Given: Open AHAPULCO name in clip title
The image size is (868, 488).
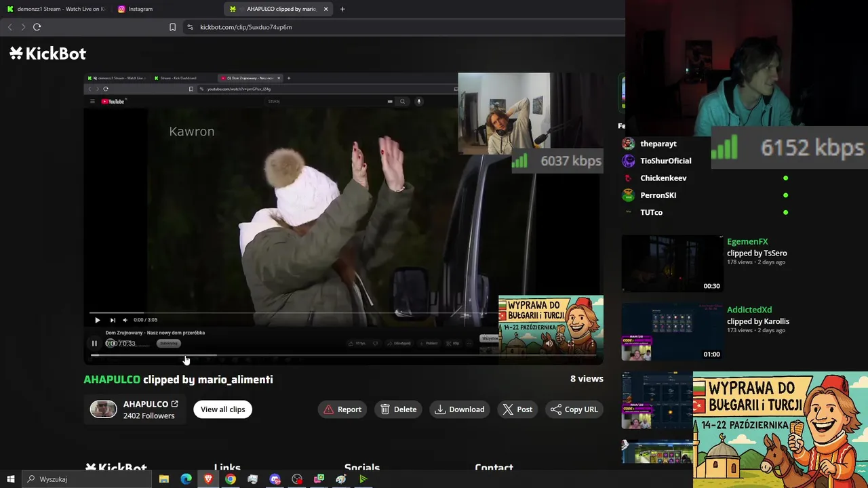Looking at the screenshot, I should point(112,380).
